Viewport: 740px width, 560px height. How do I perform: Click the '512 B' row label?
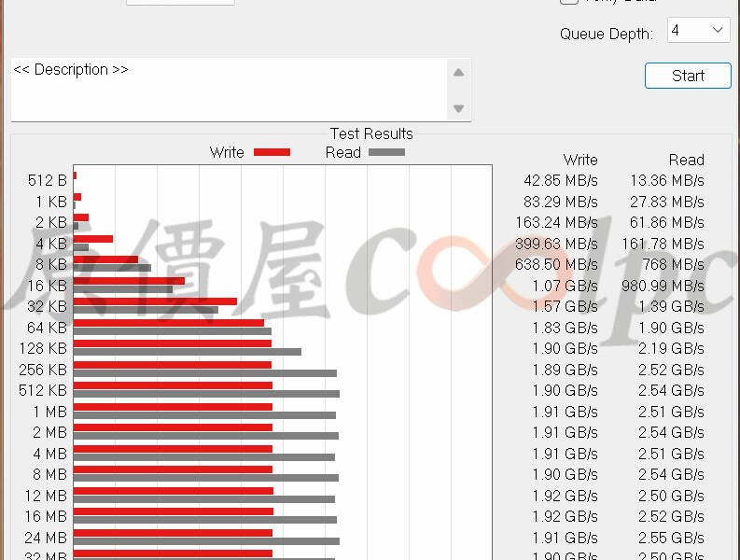48,180
